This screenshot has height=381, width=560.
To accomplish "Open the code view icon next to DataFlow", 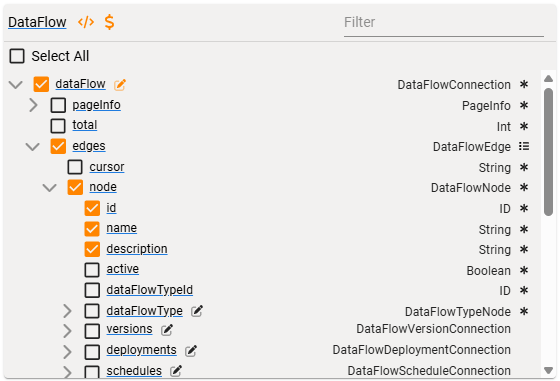I will coord(86,22).
